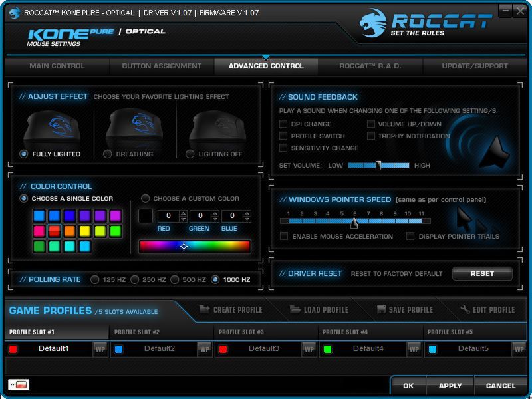Click the sound volume slider handle

[x=378, y=165]
